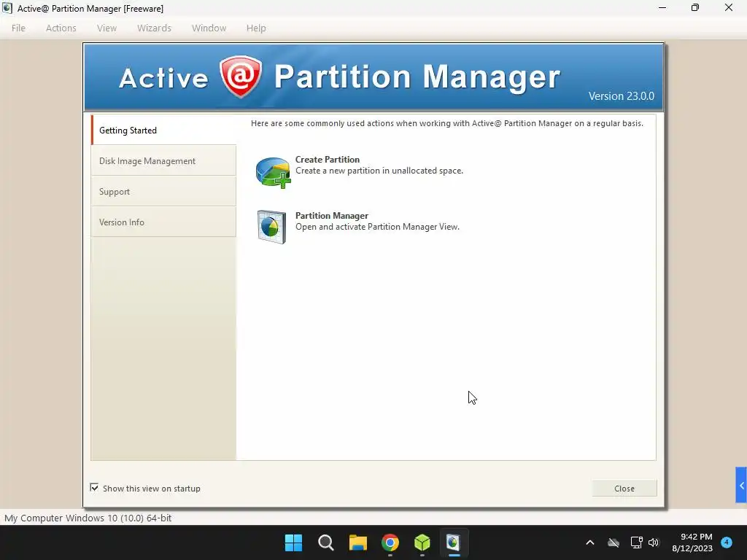This screenshot has width=747, height=560.
Task: Click the green cube taskbar app
Action: 422,542
